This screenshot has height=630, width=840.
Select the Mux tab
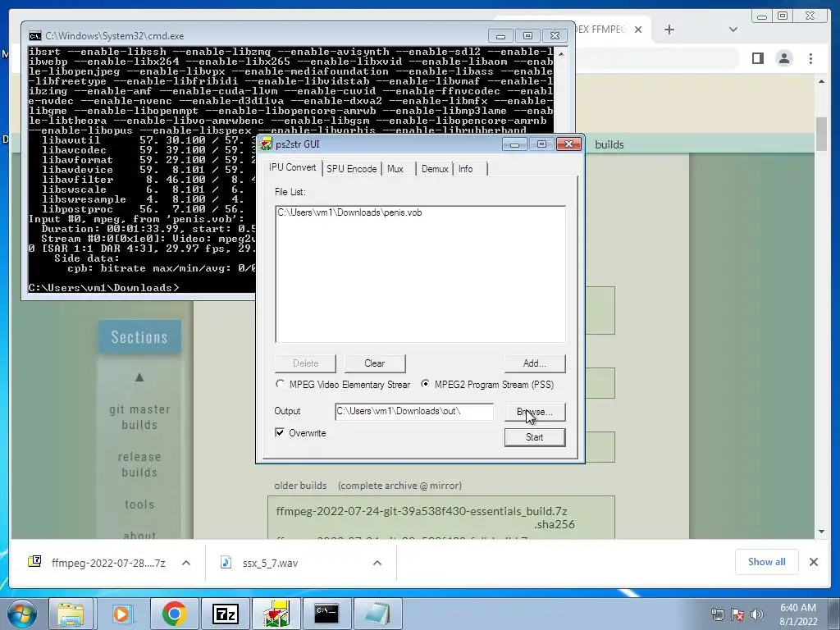click(x=395, y=169)
